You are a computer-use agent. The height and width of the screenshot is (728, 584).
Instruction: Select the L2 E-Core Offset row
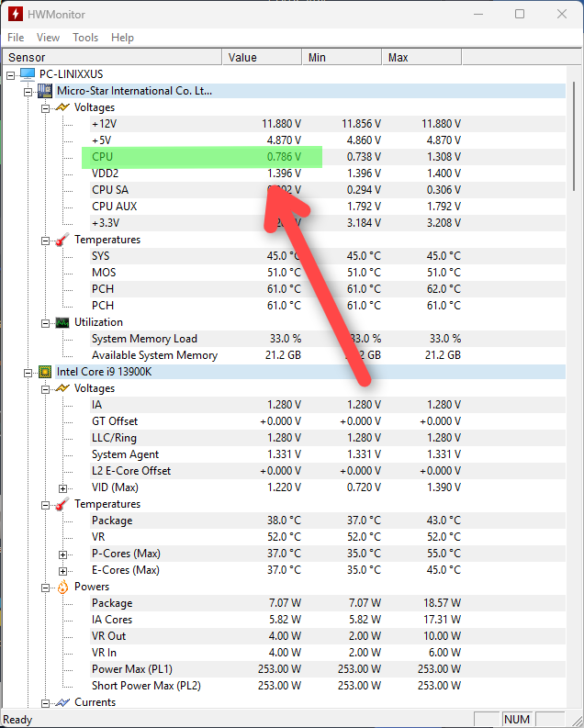[x=328, y=471]
